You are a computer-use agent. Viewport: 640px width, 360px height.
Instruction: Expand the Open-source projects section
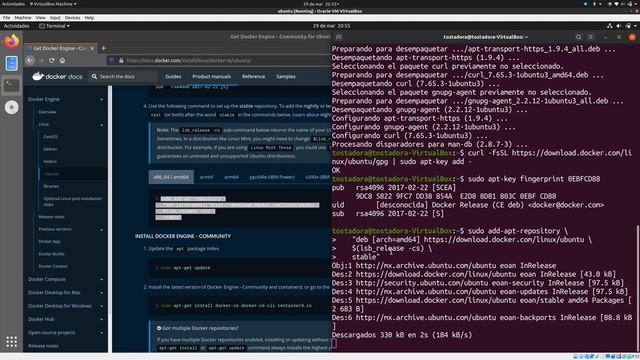pyautogui.click(x=102, y=333)
